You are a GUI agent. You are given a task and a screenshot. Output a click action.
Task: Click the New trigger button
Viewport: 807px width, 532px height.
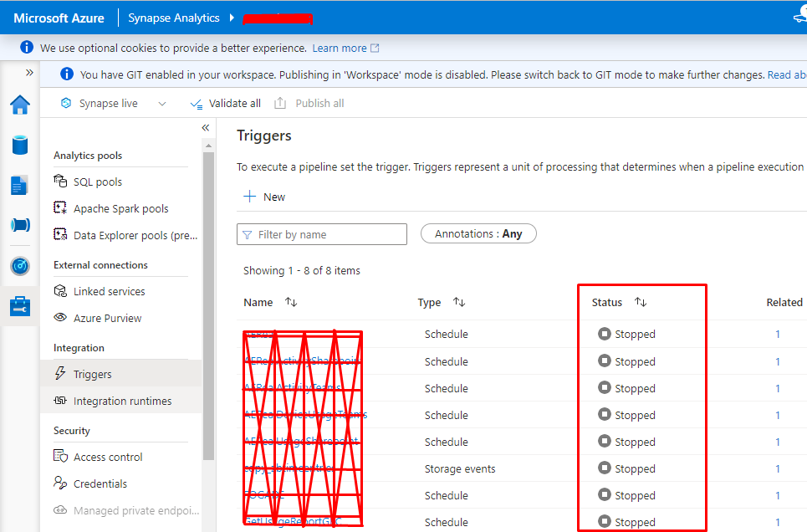[x=264, y=197]
